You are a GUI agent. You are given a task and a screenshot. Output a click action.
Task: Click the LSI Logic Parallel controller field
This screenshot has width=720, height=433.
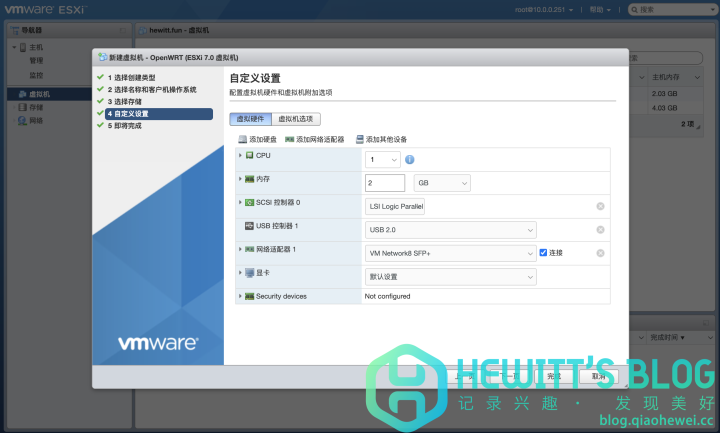[395, 206]
